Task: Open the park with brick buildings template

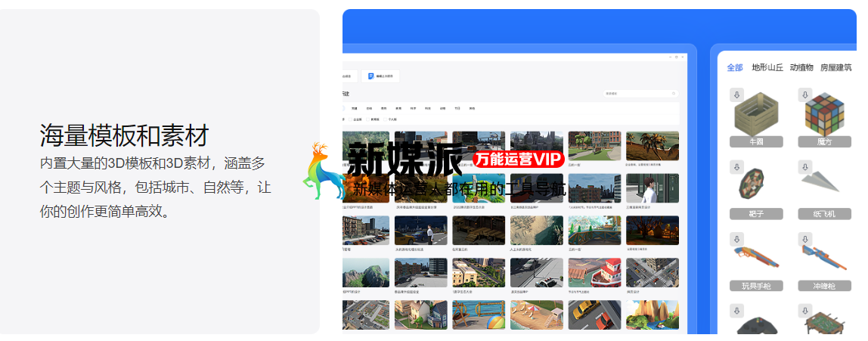Action: click(x=594, y=146)
